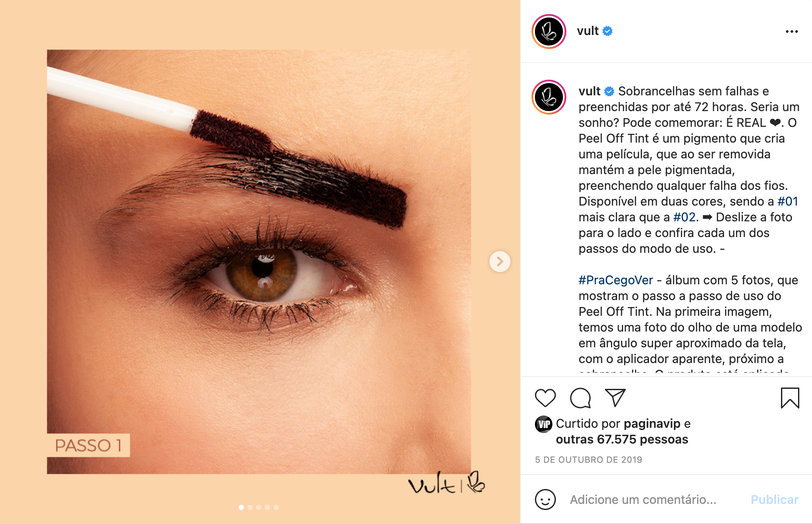Save the post with the bookmark icon
The width and height of the screenshot is (812, 524).
pyautogui.click(x=790, y=398)
